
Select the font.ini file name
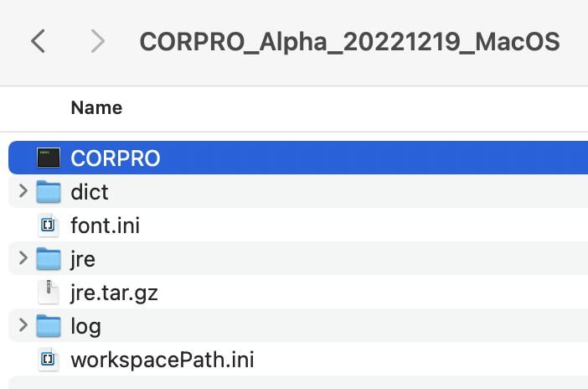(105, 226)
